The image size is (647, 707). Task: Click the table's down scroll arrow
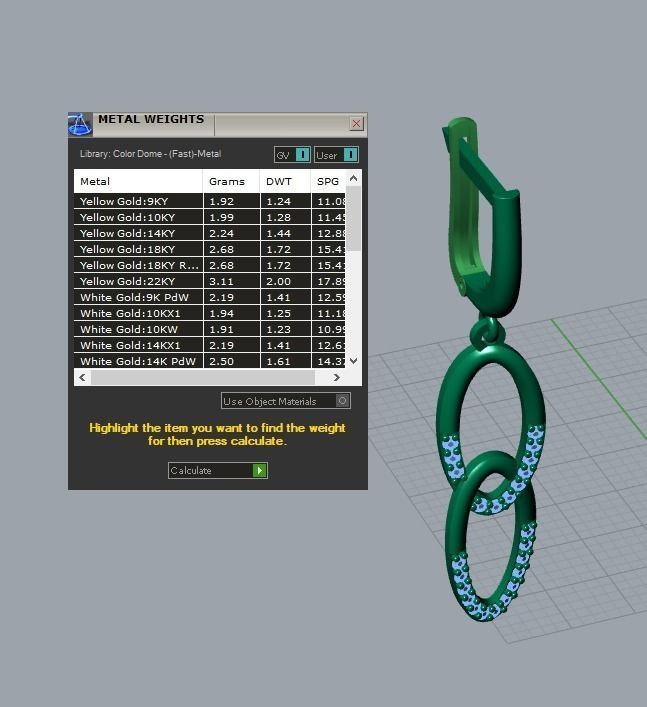click(x=353, y=361)
